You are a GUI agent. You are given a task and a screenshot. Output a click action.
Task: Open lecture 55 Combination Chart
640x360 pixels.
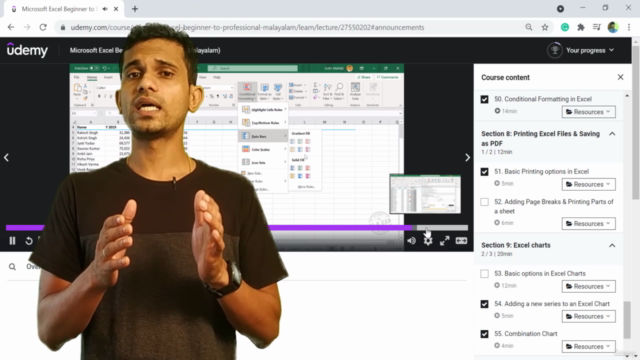coord(525,333)
